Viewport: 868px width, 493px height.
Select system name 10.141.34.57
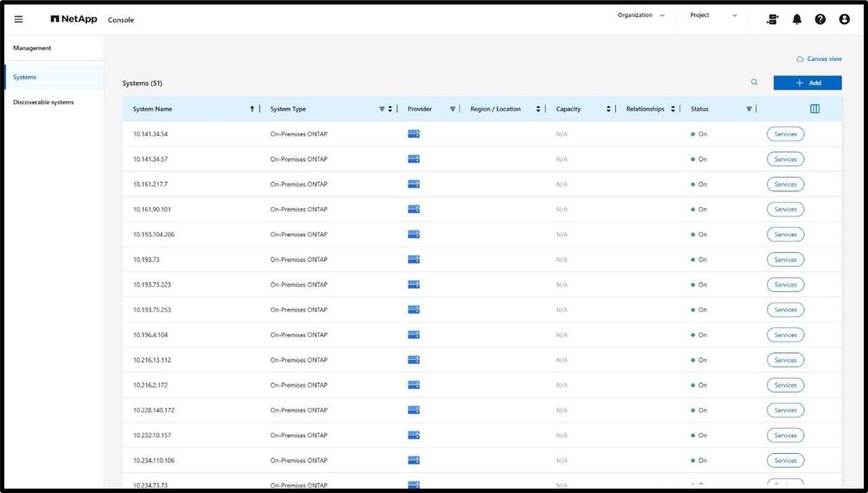150,159
